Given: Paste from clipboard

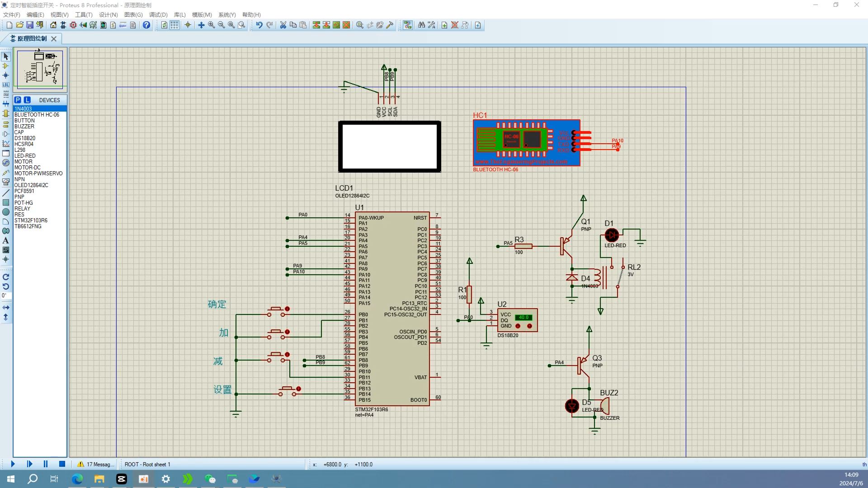Looking at the screenshot, I should click(303, 25).
